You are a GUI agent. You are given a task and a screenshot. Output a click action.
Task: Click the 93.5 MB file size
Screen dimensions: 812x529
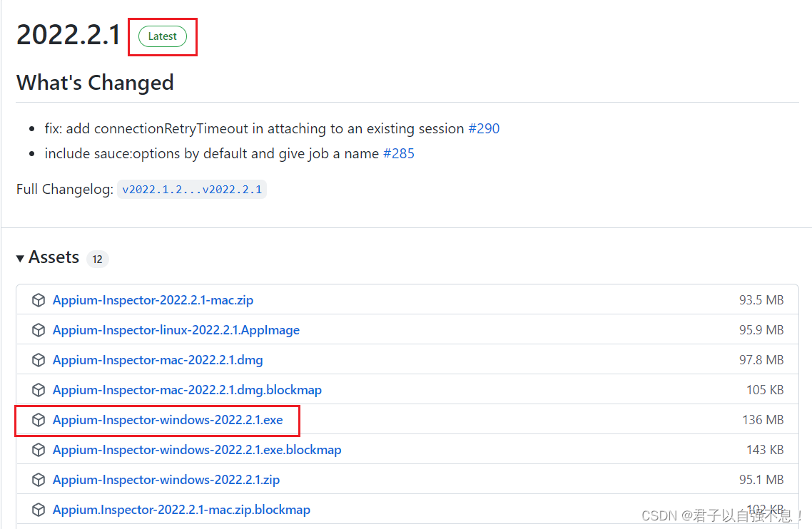pyautogui.click(x=761, y=300)
